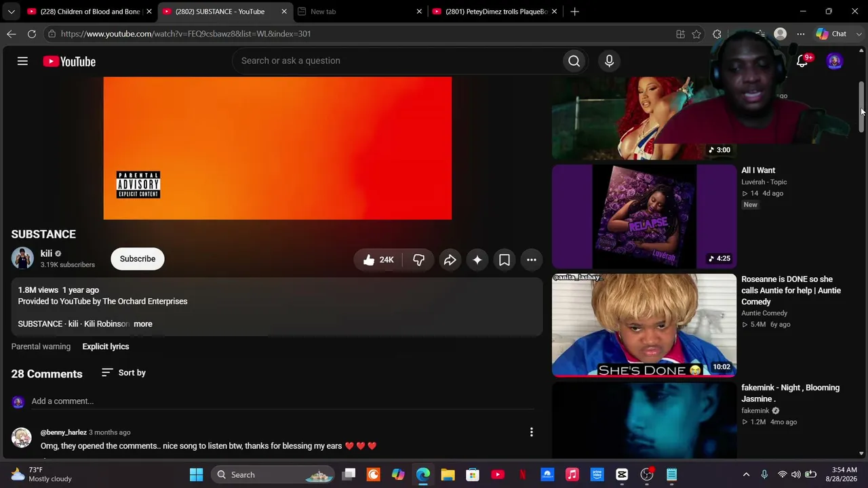Share the SUBSTANCE video

coord(450,260)
